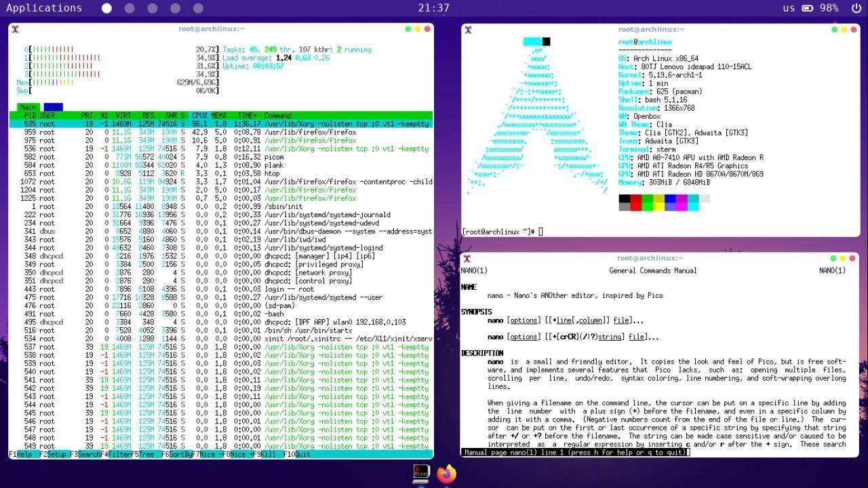Switch to the fifth workspace dot
Image resolution: width=868 pixels, height=488 pixels.
pyautogui.click(x=199, y=8)
